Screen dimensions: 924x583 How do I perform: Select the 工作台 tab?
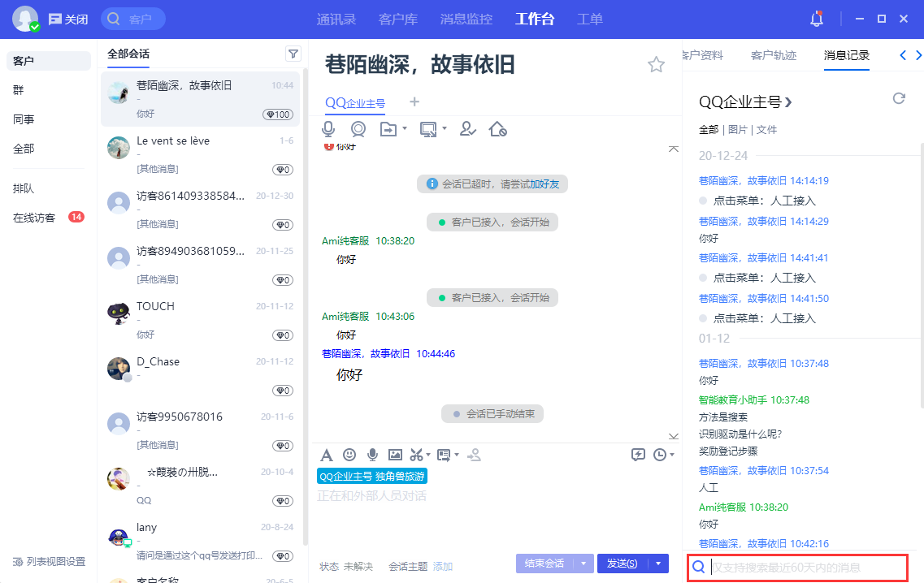[x=535, y=19]
